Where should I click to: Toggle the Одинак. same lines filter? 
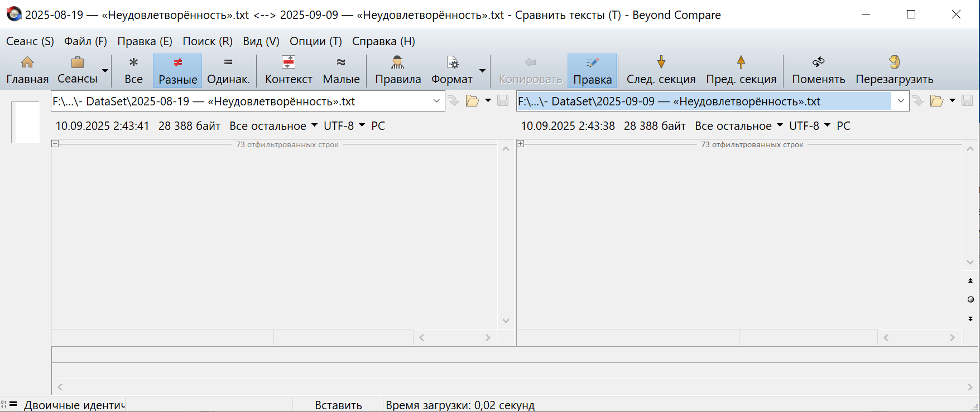(228, 70)
